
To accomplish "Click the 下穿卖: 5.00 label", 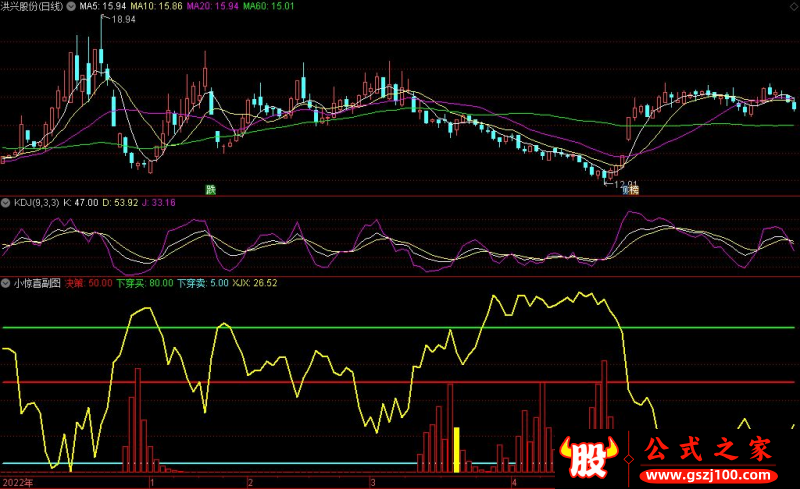I will pos(203,283).
